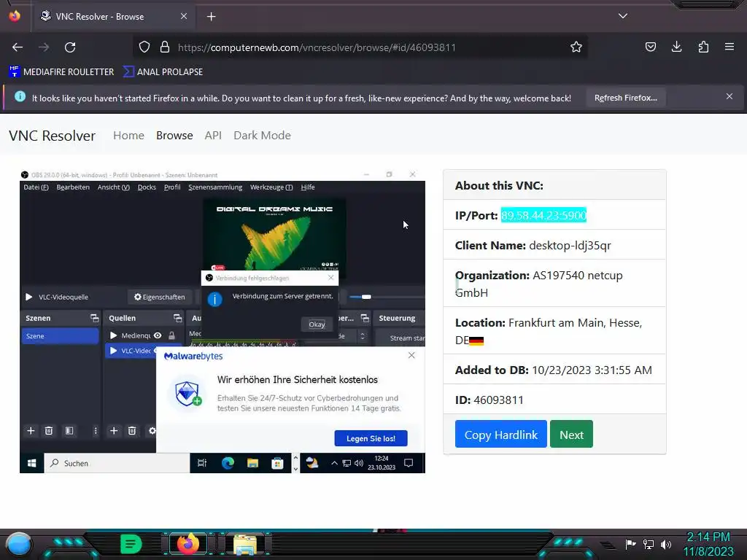Click the Suchen search box in screenshot
The width and height of the screenshot is (747, 560).
[x=117, y=463]
